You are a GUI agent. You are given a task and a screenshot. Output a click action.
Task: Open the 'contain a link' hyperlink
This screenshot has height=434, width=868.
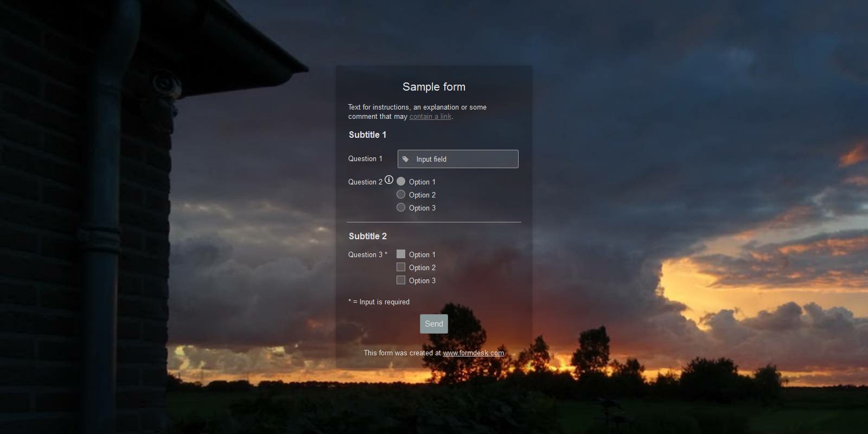(430, 117)
